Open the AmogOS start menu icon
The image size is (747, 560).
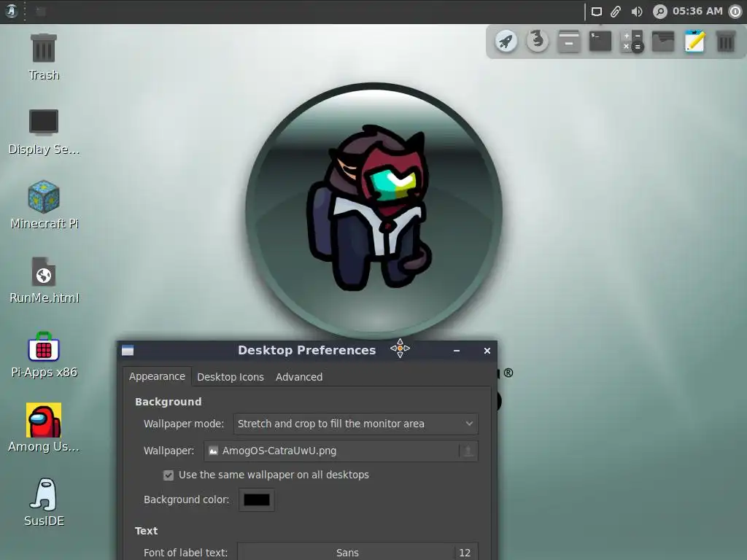coord(12,11)
